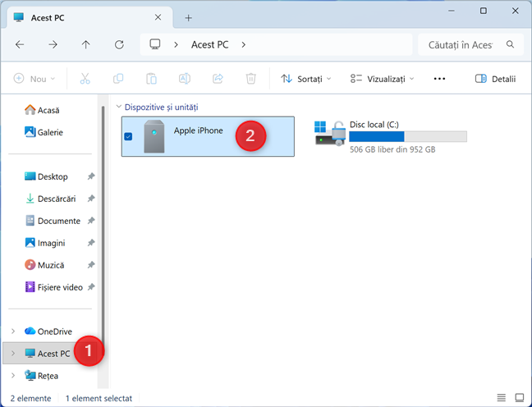Select OneDrive in navigation pane
Screen dimensions: 532x407
tap(48, 331)
